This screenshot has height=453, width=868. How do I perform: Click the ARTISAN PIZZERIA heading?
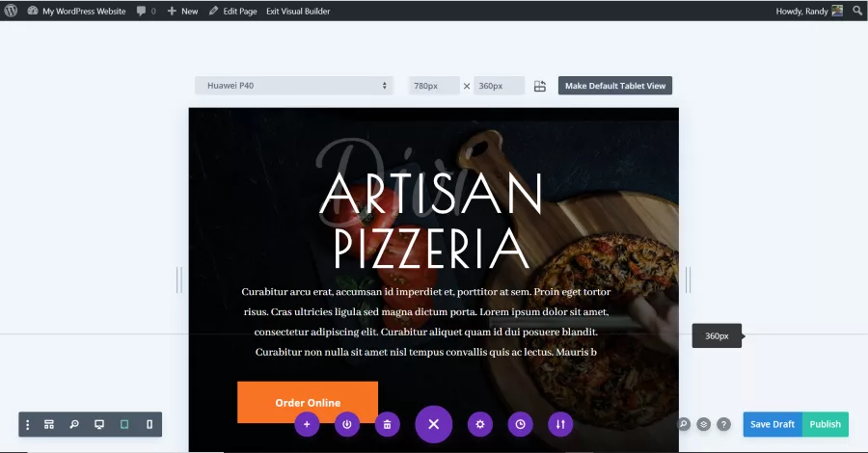tap(431, 220)
